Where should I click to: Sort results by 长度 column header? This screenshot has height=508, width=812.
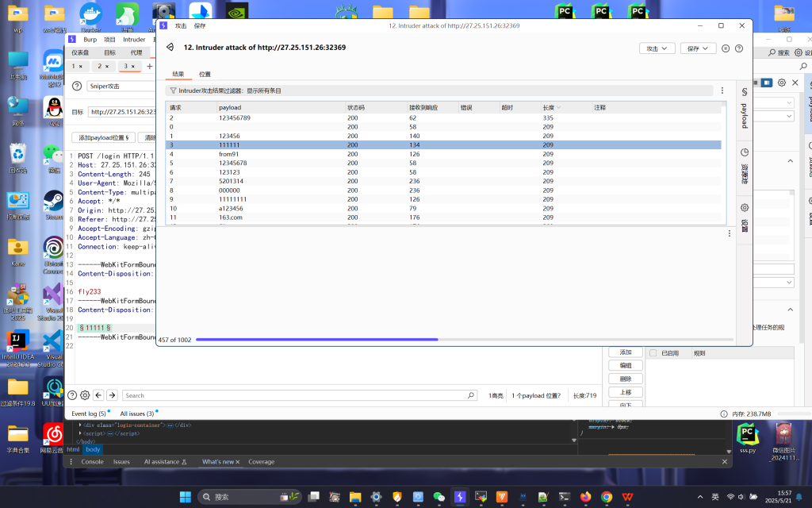566,107
